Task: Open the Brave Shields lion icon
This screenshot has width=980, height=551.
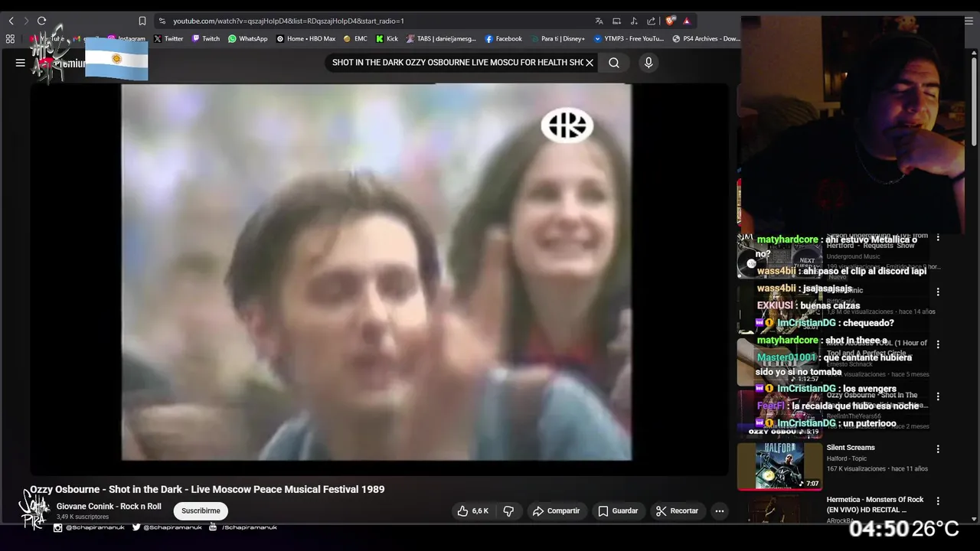Action: pos(671,21)
